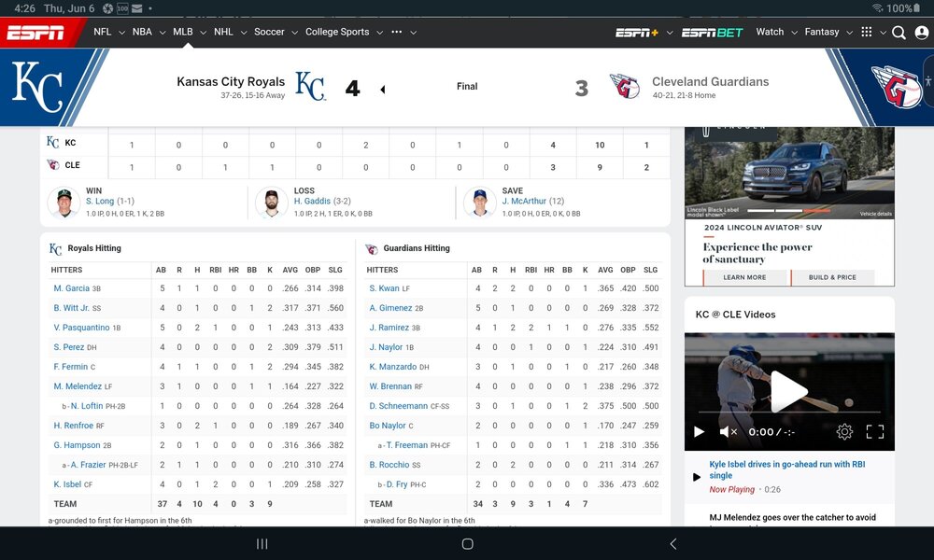Click Royals Hitting SLG column header
The width and height of the screenshot is (934, 560).
click(x=335, y=270)
